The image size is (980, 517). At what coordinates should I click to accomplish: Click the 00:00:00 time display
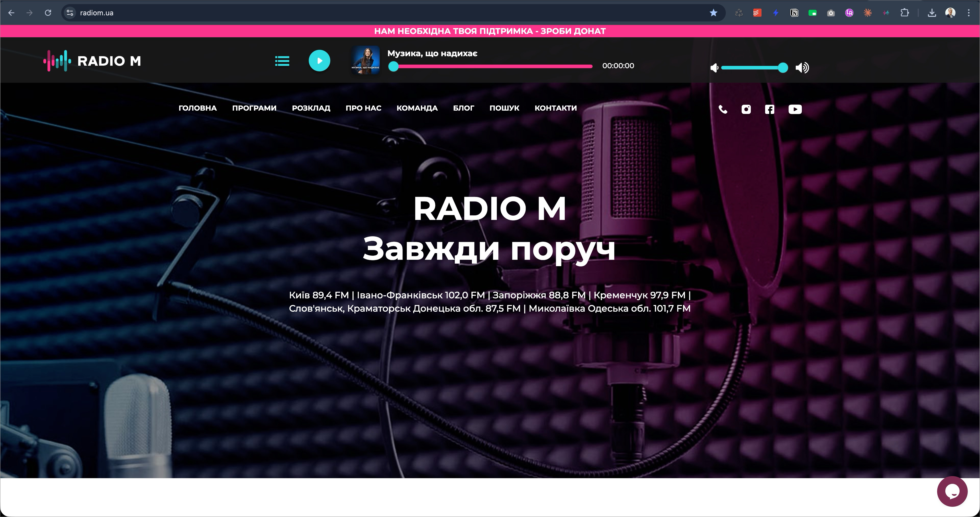point(618,66)
